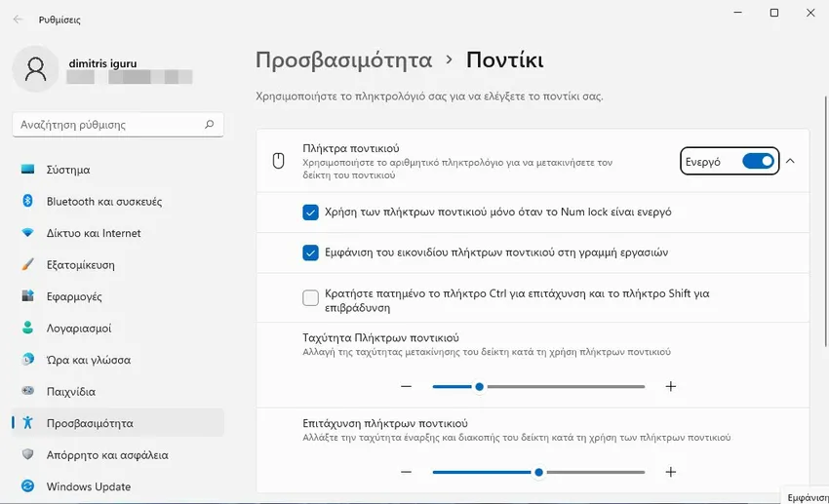
Task: Click the Δίκτυο και Internet wifi icon
Action: point(27,232)
